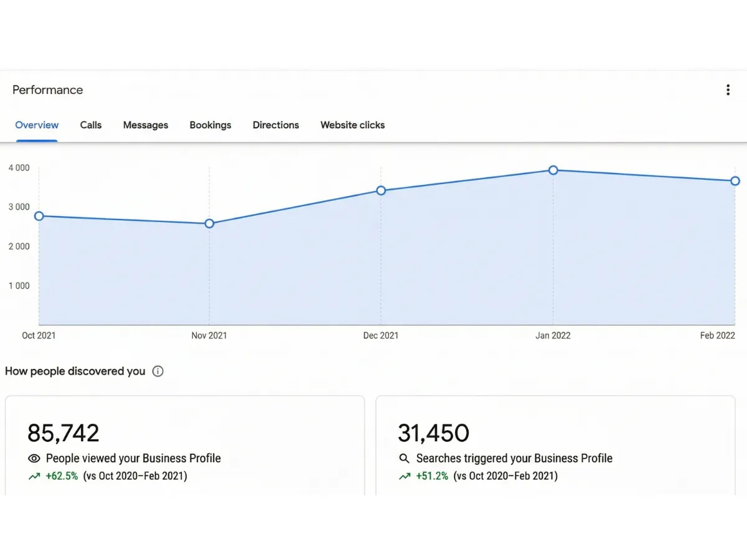
Task: Click the Feb 2022 label on the chart axis
Action: pyautogui.click(x=717, y=335)
